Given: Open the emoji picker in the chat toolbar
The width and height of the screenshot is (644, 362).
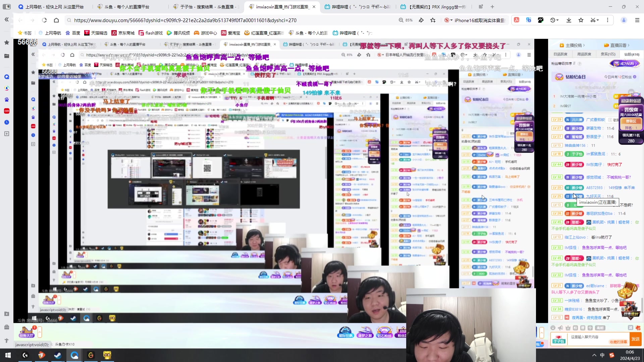Looking at the screenshot, I should point(553,327).
